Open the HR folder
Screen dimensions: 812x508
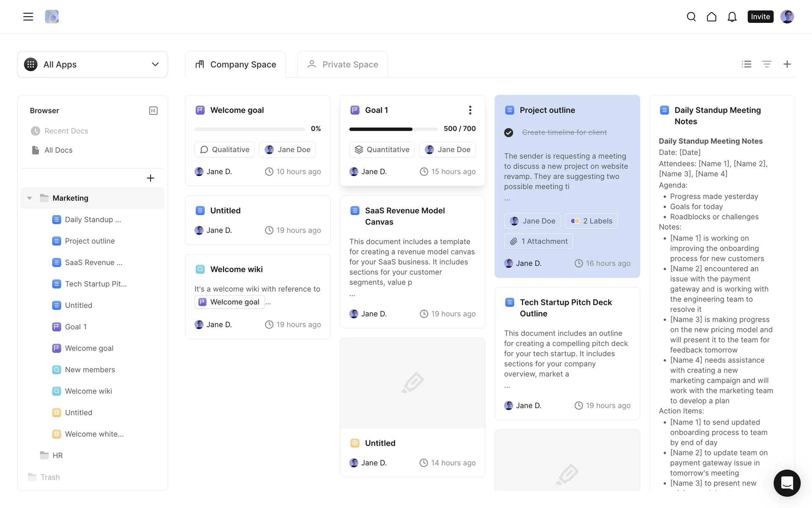(x=58, y=456)
